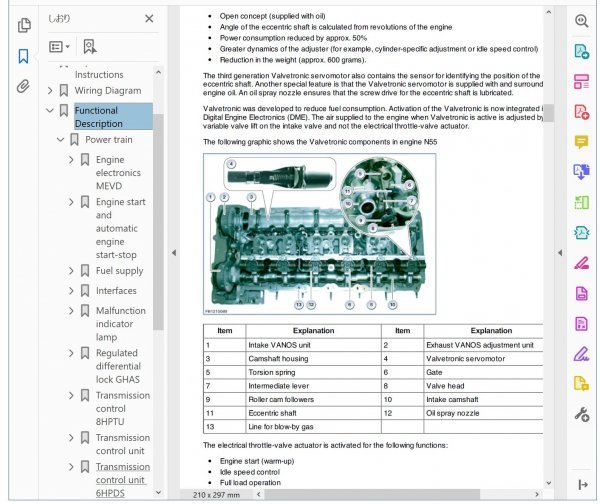This screenshot has width=600, height=504.
Task: Click the document scroll up arrow
Action: (548, 12)
